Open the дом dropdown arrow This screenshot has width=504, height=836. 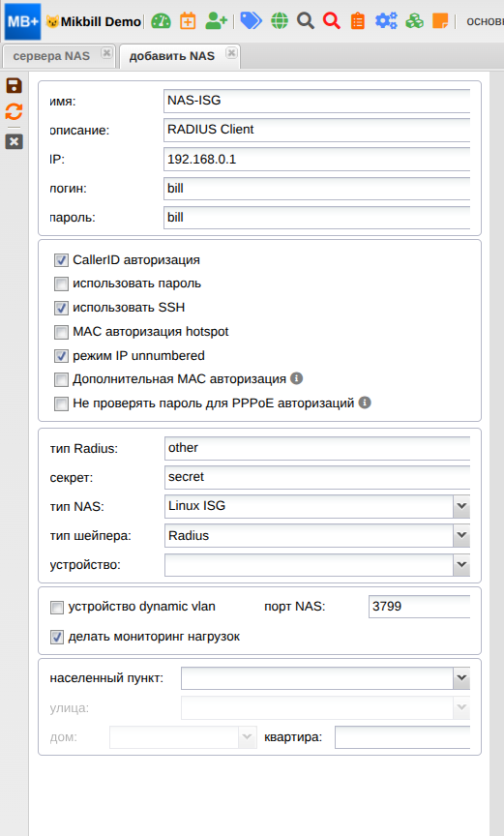point(247,737)
